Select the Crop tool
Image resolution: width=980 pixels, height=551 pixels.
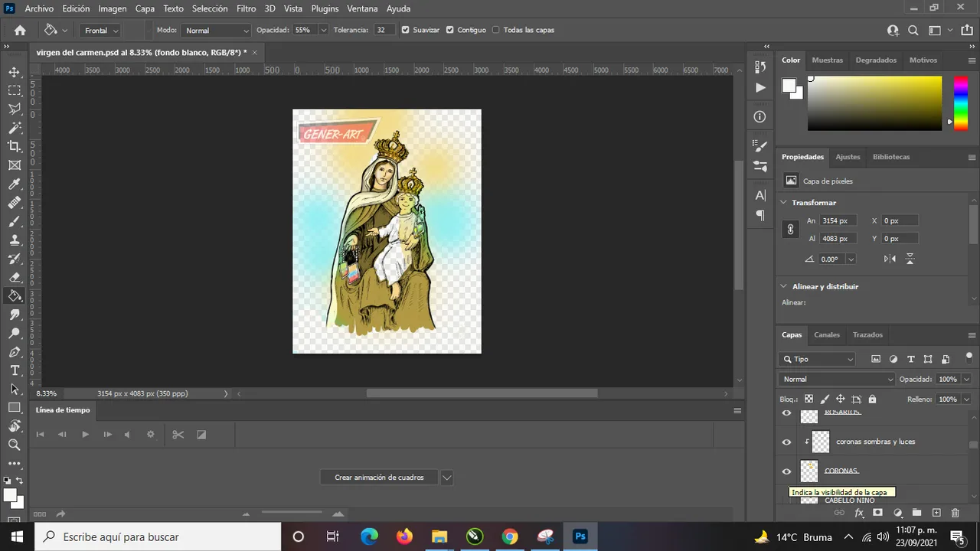tap(15, 146)
